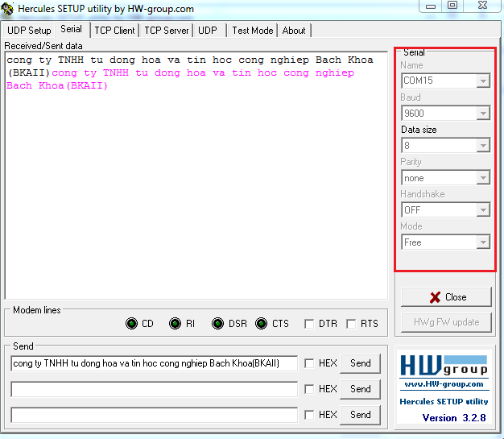The image size is (504, 439).
Task: Click the Hercules SETUP utility label
Action: pyautogui.click(x=444, y=401)
